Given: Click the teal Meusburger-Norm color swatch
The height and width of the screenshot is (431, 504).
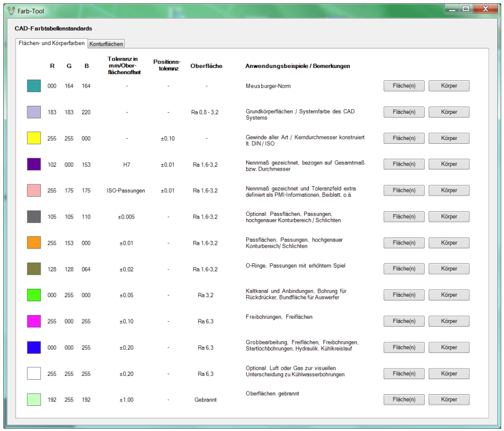Looking at the screenshot, I should (34, 86).
